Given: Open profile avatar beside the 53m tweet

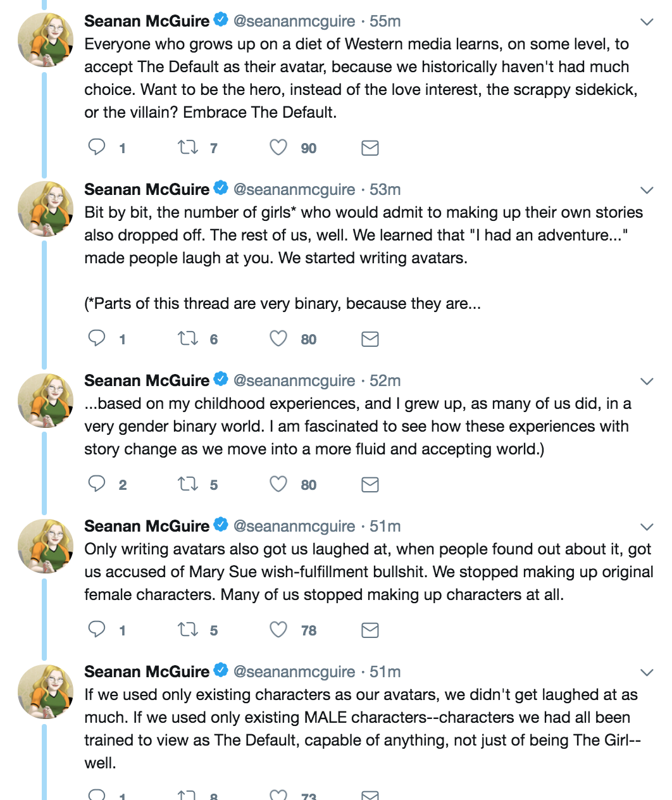Looking at the screenshot, I should [45, 209].
